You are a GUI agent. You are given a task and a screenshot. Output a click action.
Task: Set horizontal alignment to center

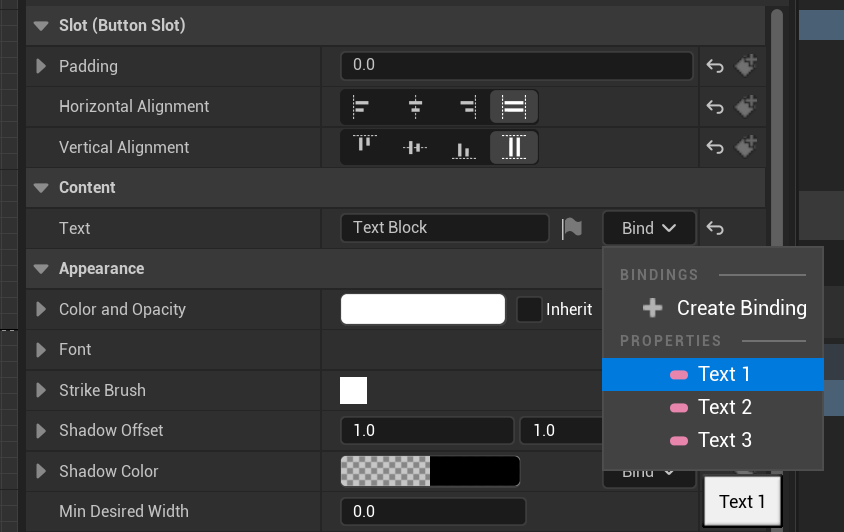(415, 106)
